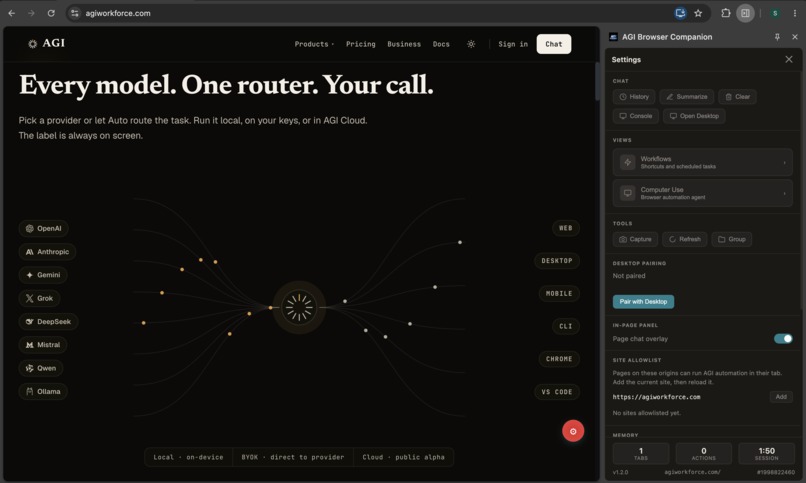
Task: Click the Capture tool
Action: click(x=635, y=239)
